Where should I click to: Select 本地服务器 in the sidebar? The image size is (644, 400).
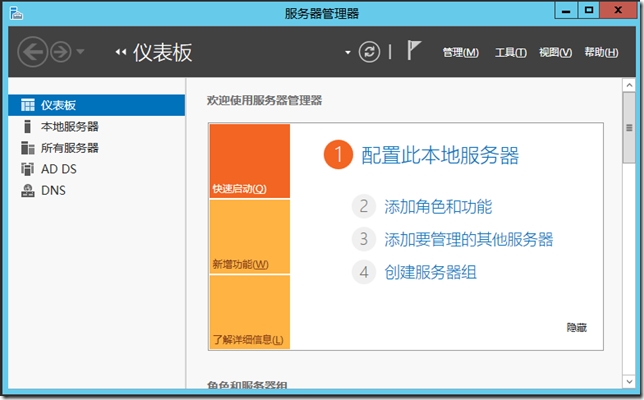pyautogui.click(x=97, y=126)
